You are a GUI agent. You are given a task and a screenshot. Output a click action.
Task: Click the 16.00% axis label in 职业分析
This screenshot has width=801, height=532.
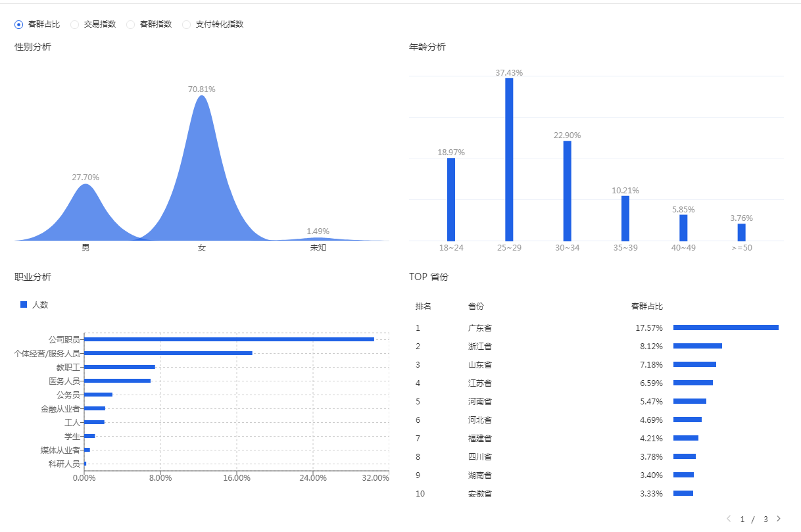237,478
